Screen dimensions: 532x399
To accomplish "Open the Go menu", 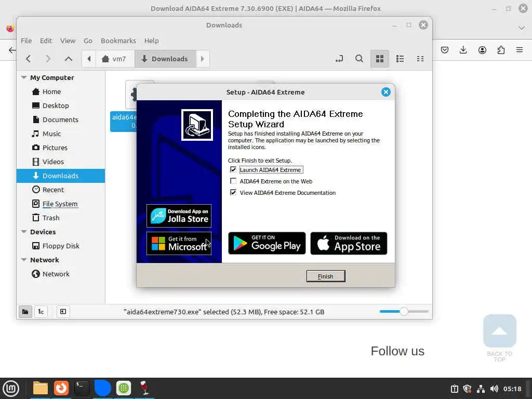I will point(88,41).
